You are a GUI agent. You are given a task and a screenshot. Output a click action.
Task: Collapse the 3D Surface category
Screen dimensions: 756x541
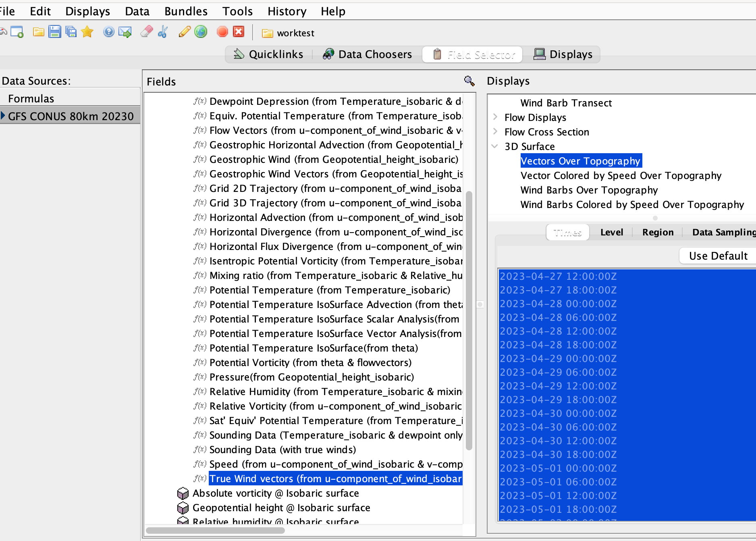[x=495, y=146]
